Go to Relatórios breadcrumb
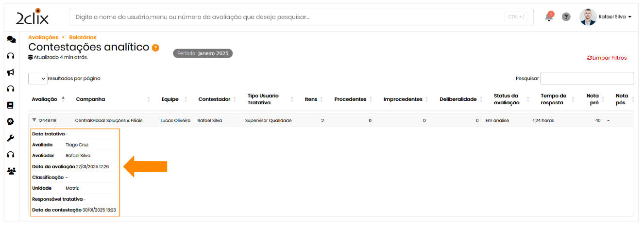Viewport: 644px width, 227px height. click(x=83, y=37)
